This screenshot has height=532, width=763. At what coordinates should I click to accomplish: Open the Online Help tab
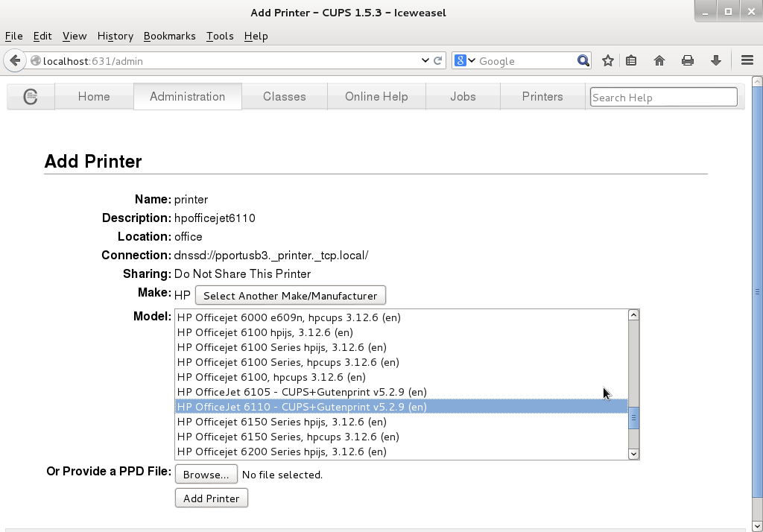(x=376, y=96)
